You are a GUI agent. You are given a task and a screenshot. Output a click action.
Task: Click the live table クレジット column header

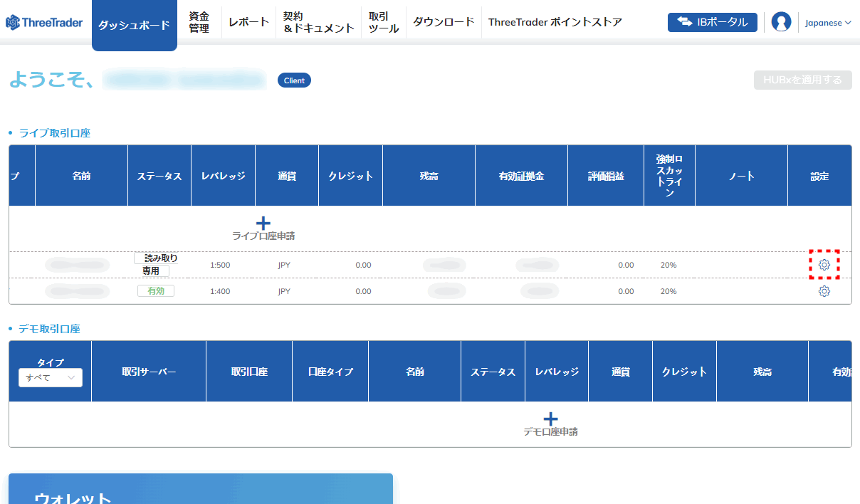351,176
